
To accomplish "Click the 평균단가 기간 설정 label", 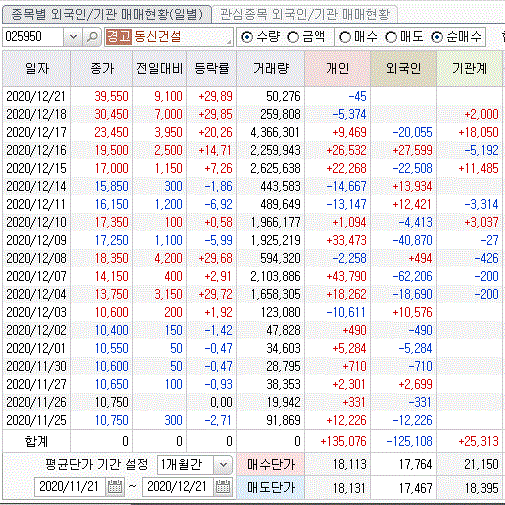I will pos(97,464).
